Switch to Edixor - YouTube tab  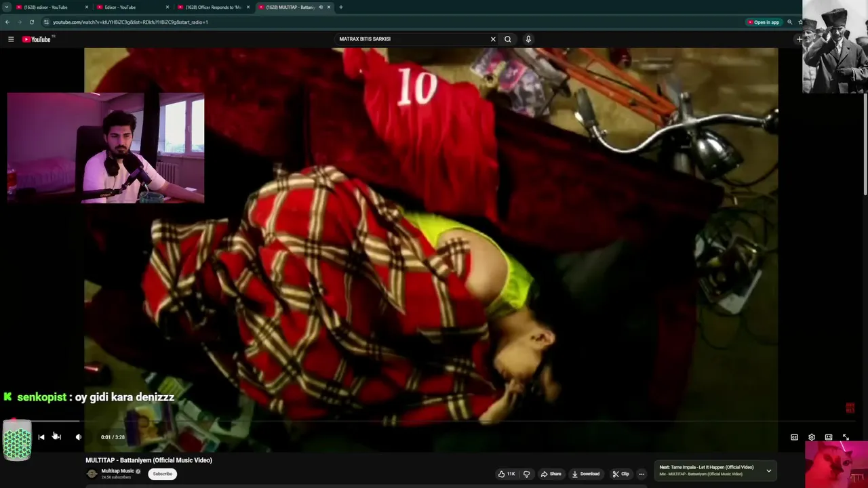pos(132,7)
